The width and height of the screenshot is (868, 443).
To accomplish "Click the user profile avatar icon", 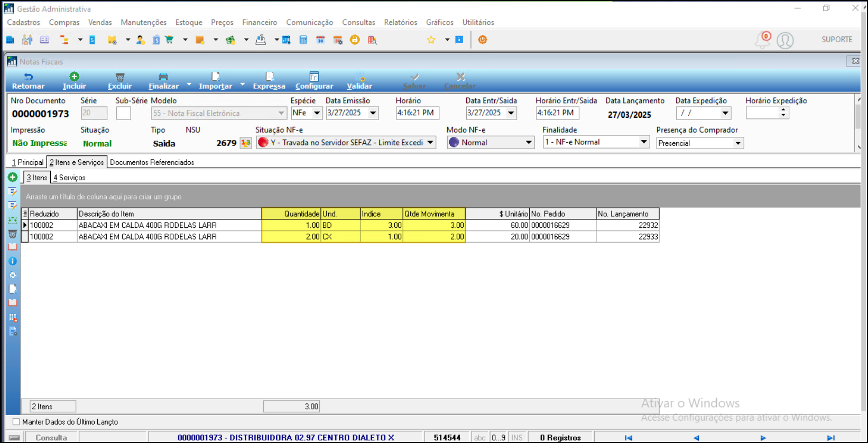I will click(x=785, y=40).
